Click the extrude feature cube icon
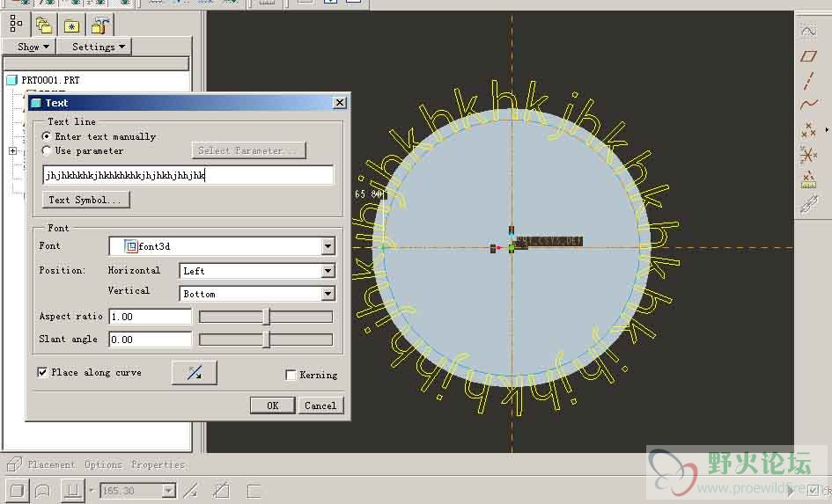832x504 pixels. pos(14,464)
